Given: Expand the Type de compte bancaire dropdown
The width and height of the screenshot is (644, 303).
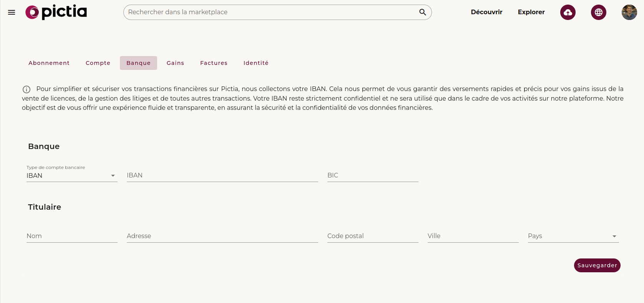Looking at the screenshot, I should point(71,176).
